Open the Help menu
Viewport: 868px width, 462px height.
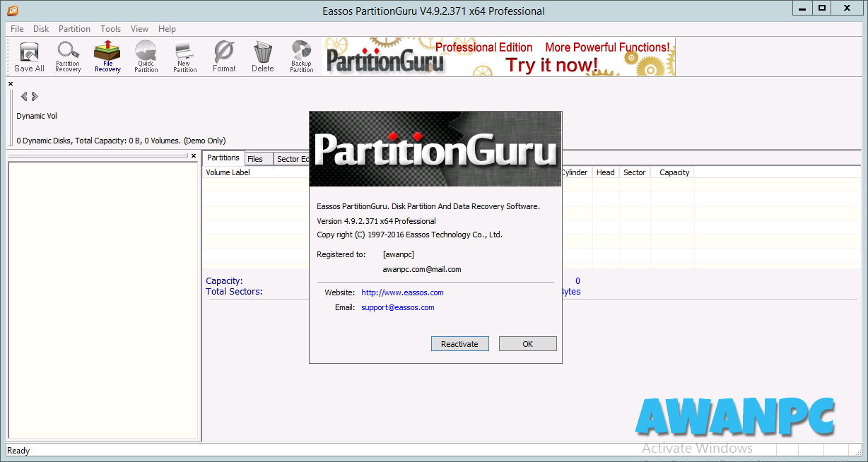point(167,29)
